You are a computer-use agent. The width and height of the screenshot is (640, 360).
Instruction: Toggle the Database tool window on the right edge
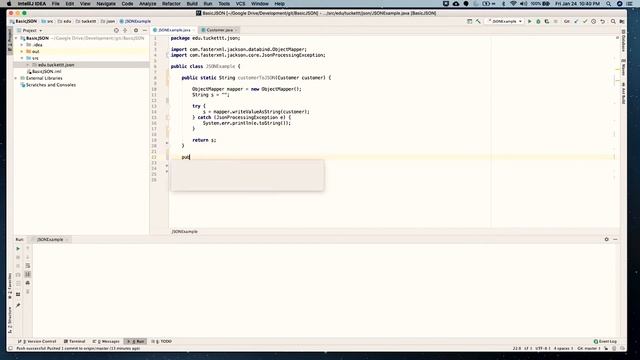pos(623,41)
